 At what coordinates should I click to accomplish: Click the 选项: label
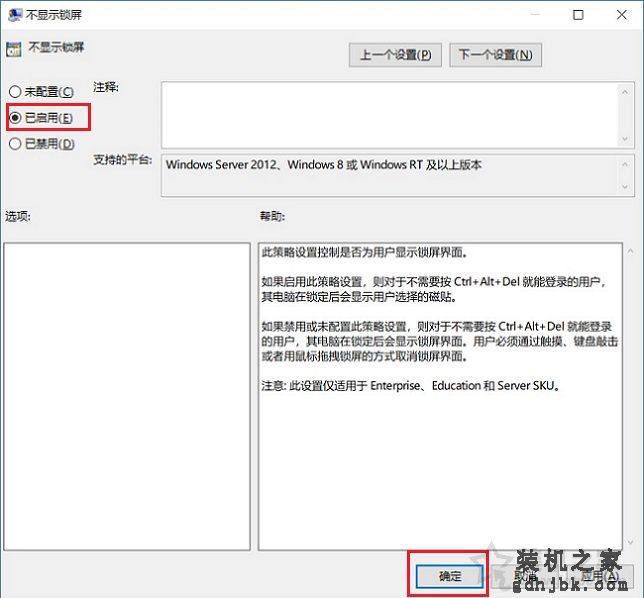[18, 216]
